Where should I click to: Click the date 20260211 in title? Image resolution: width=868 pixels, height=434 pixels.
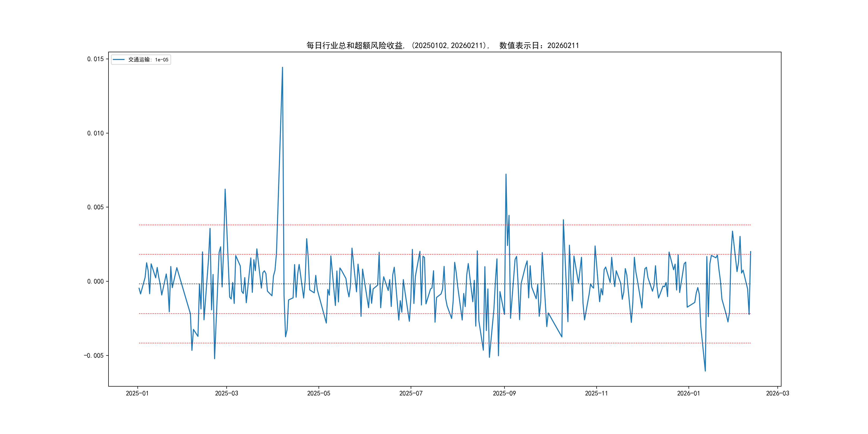tap(563, 46)
